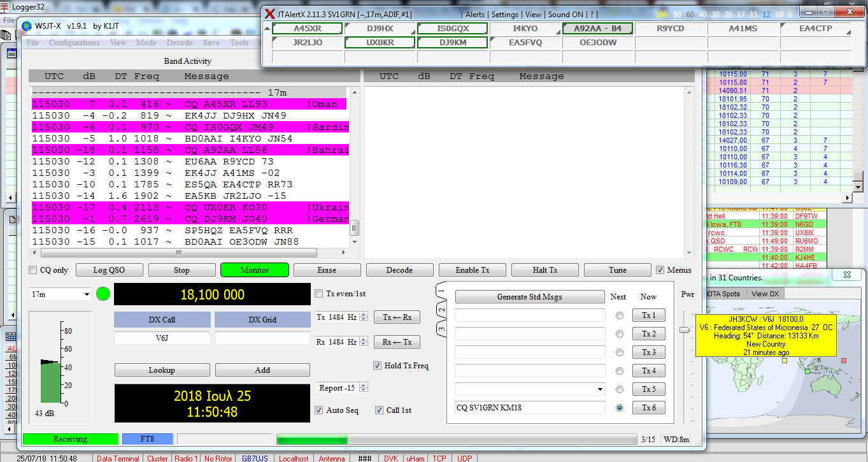This screenshot has width=868, height=462.
Task: Toggle the Menus checkbox
Action: (x=660, y=270)
